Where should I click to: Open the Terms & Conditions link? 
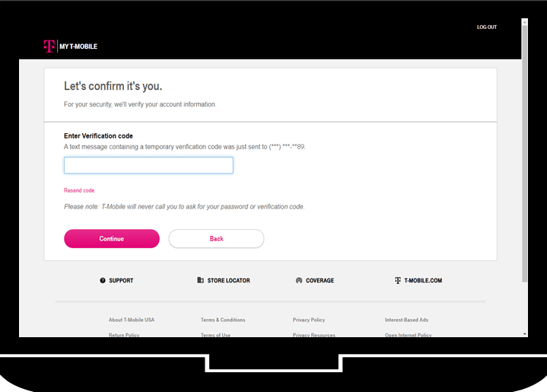[223, 320]
